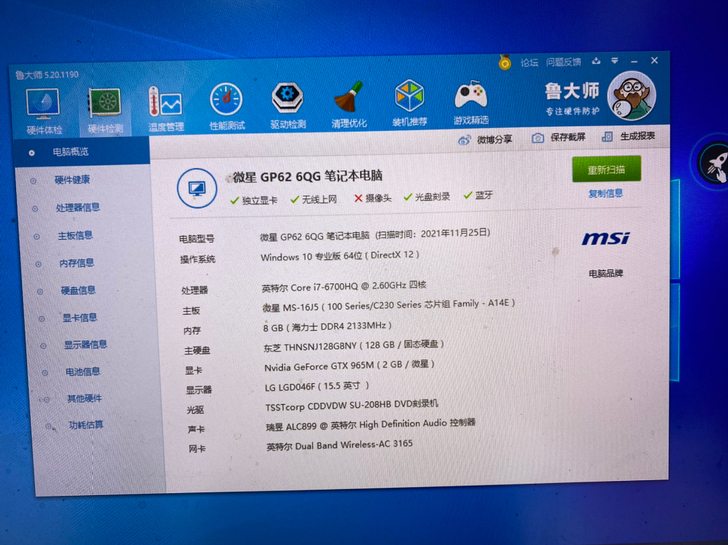The image size is (728, 545).
Task: Open the 游戏精选 gamepad icon
Action: (470, 100)
